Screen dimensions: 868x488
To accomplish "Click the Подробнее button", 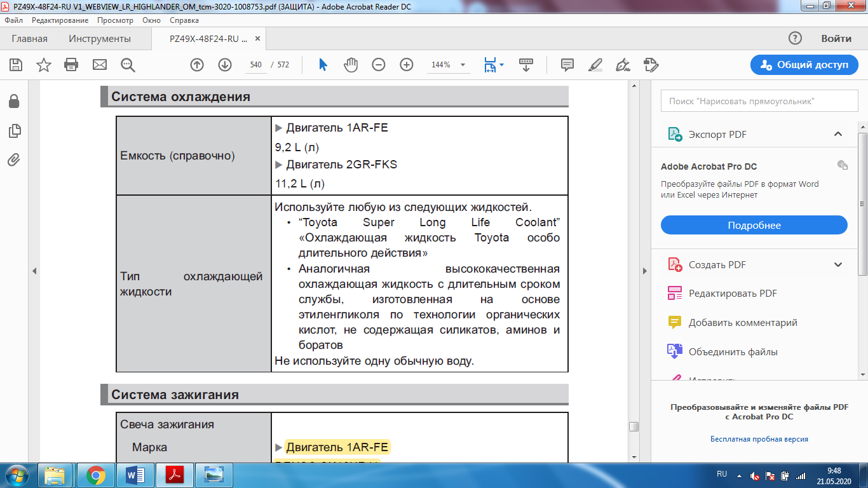I will tap(754, 226).
